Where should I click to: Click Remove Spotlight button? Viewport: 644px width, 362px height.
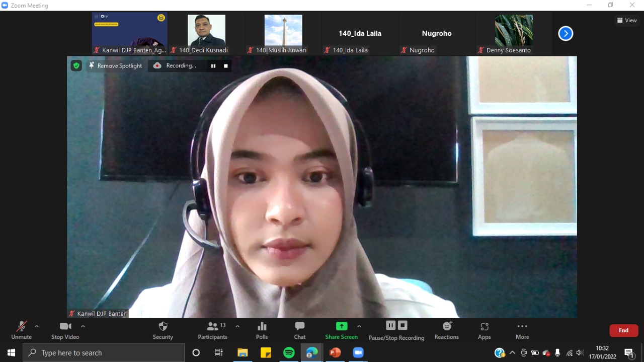(x=115, y=66)
